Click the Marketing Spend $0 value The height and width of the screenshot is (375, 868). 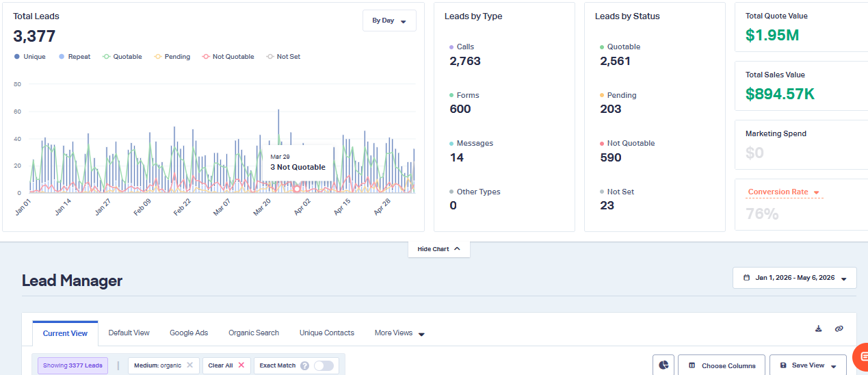coord(754,153)
